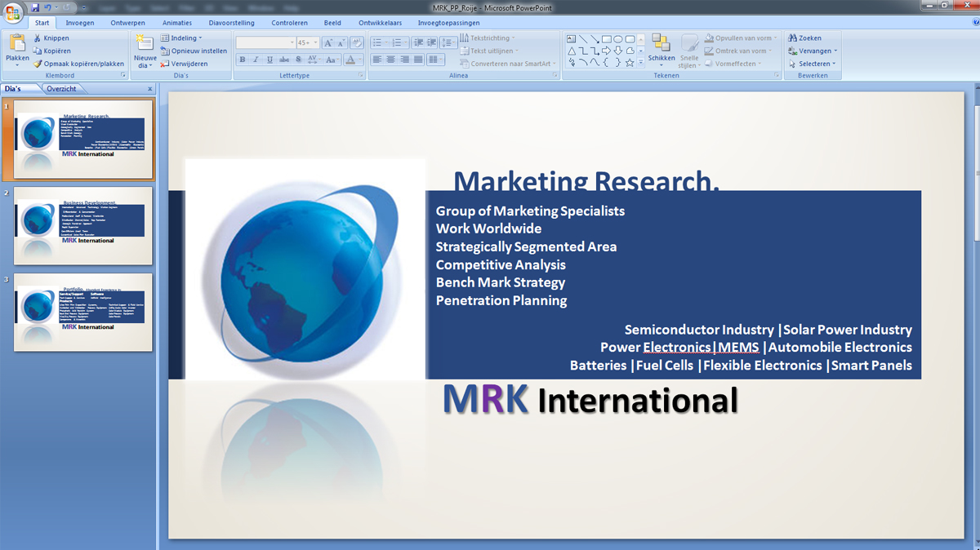Screen dimensions: 980x550
Task: Click Opnieuw instellen to reset slide
Action: 194,51
